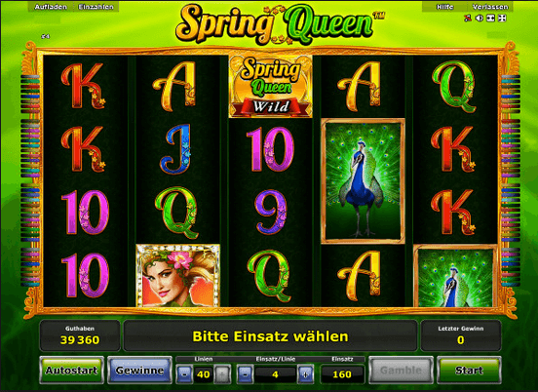The width and height of the screenshot is (538, 392).
Task: Toggle the speaker sound icon
Action: click(x=479, y=19)
